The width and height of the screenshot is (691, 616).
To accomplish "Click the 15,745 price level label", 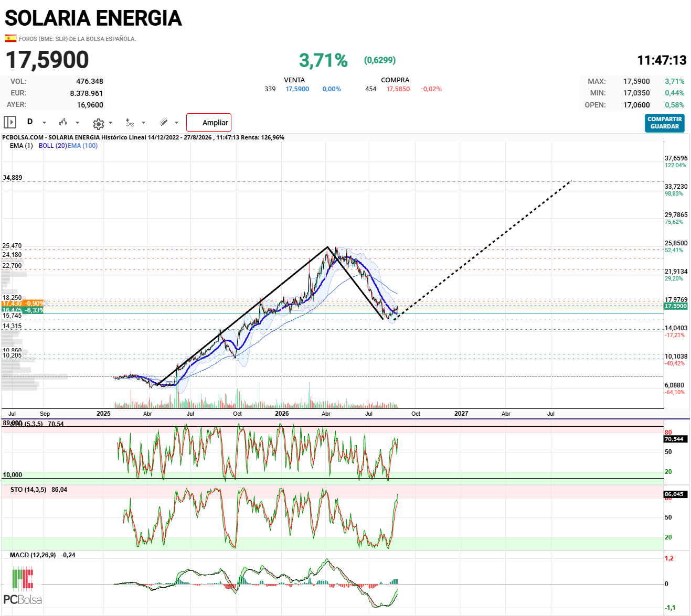I will [x=12, y=316].
